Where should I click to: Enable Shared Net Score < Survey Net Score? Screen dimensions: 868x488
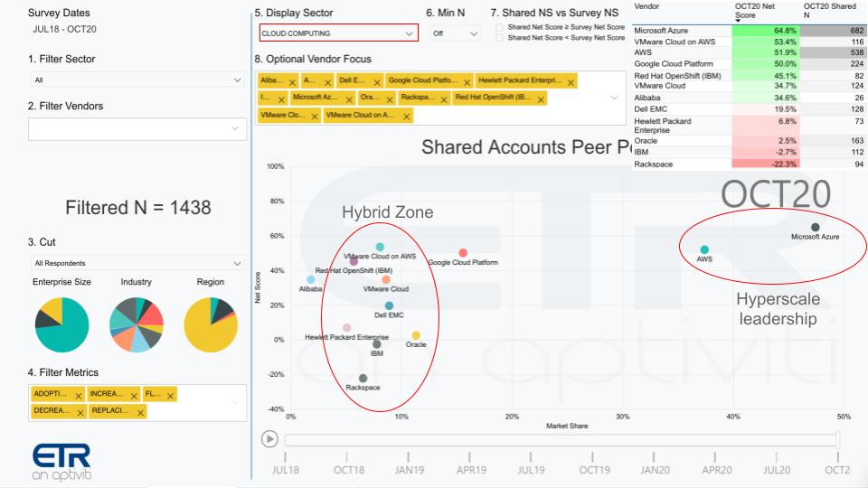point(500,38)
